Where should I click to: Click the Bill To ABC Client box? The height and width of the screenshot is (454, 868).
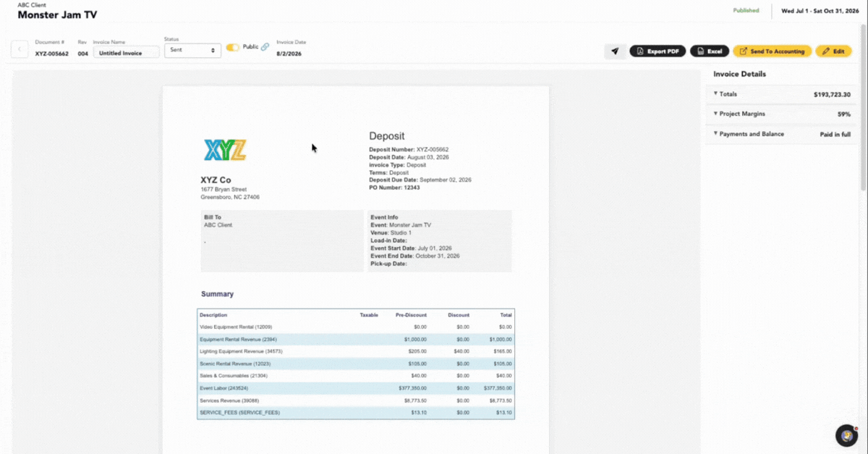[x=282, y=241]
